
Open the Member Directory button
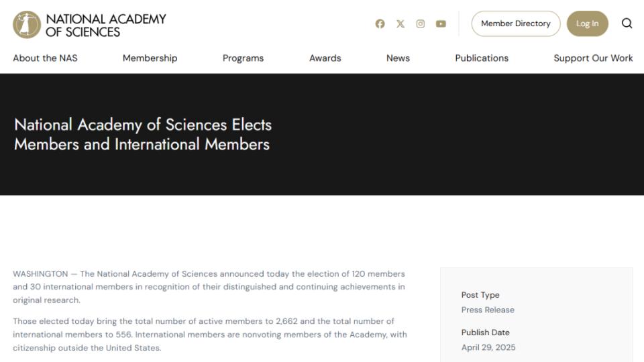coord(516,23)
